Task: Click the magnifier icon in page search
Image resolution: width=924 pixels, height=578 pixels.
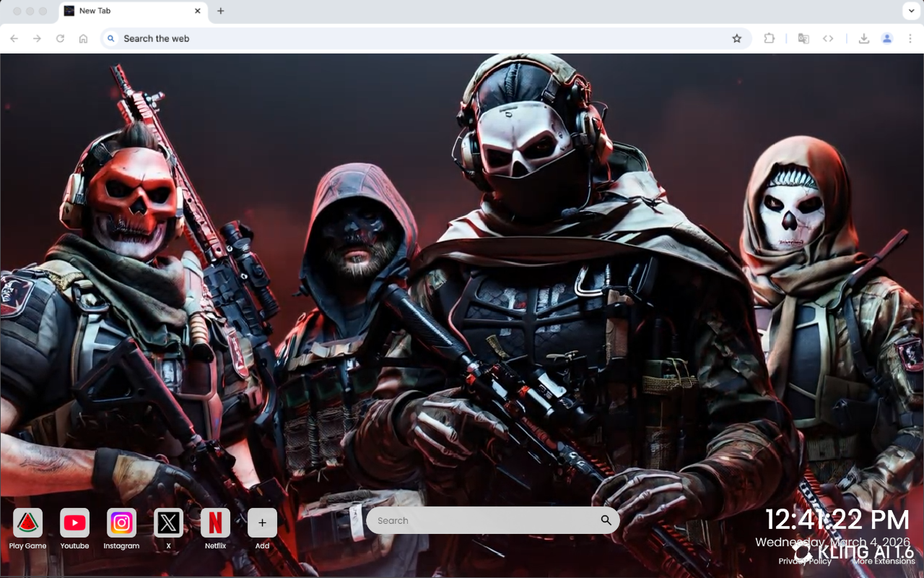Action: 606,520
